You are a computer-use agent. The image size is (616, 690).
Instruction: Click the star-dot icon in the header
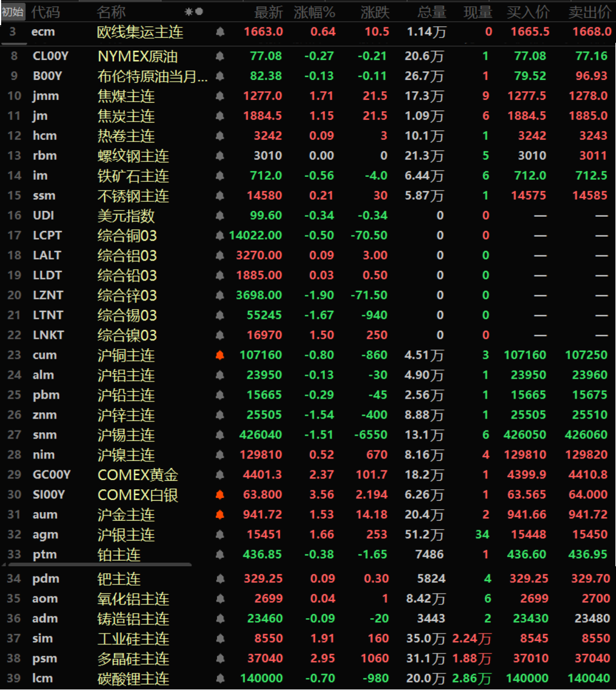pos(194,12)
